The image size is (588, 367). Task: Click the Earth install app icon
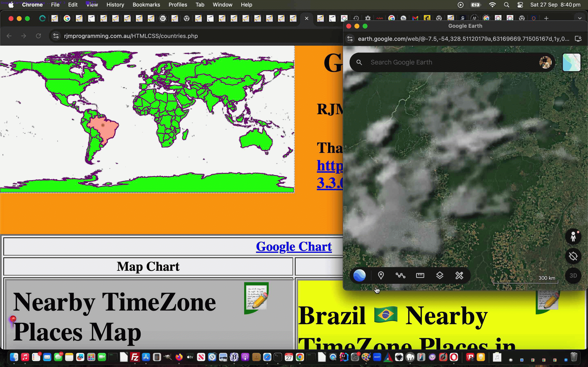point(578,39)
